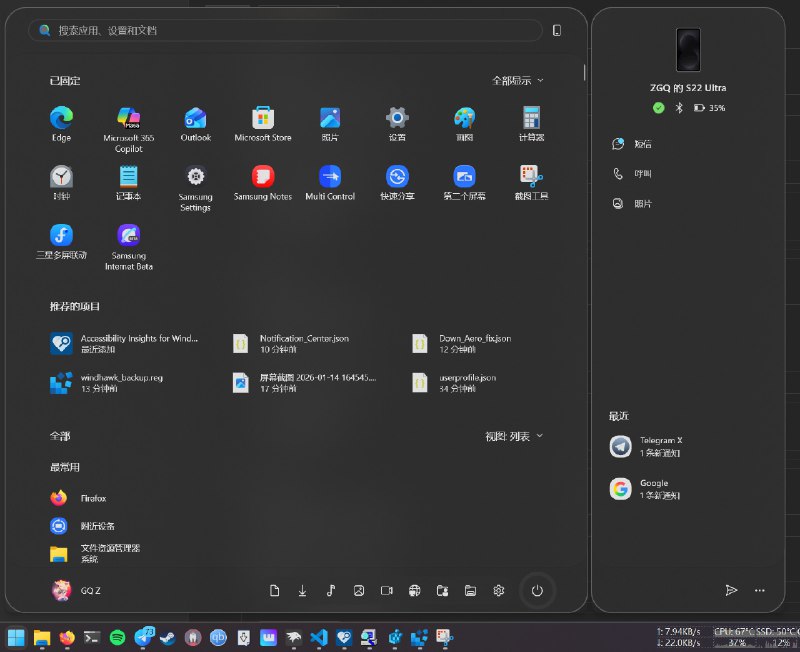Launch Multi Control app

[x=330, y=177]
